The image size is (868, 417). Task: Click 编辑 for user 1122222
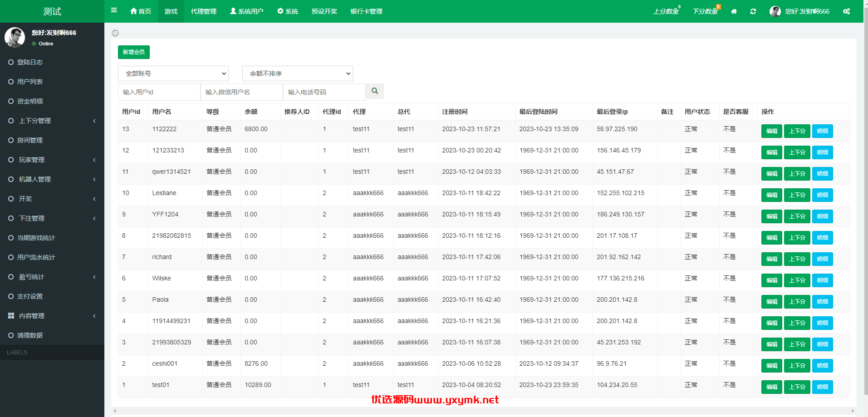pyautogui.click(x=772, y=131)
